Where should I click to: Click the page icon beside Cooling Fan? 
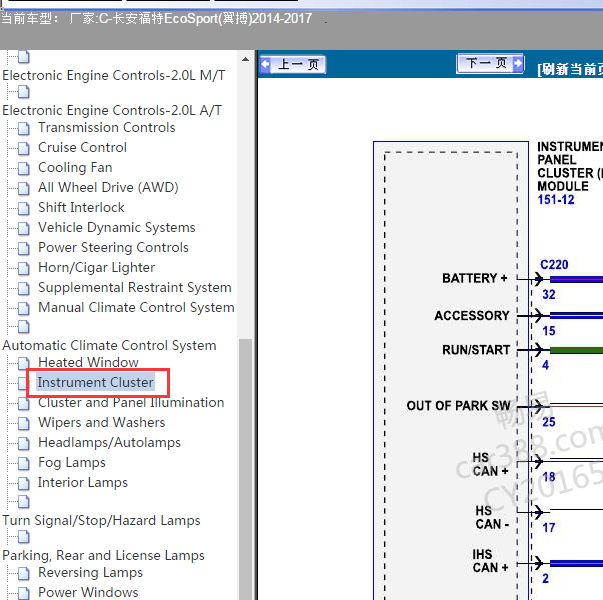pyautogui.click(x=23, y=168)
